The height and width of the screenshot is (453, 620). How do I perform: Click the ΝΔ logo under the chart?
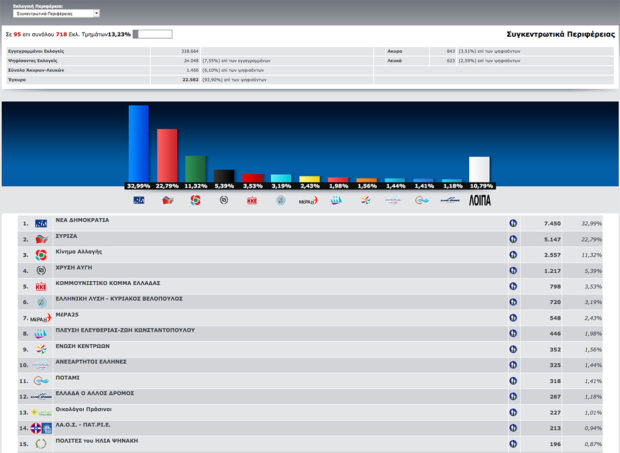click(x=139, y=200)
